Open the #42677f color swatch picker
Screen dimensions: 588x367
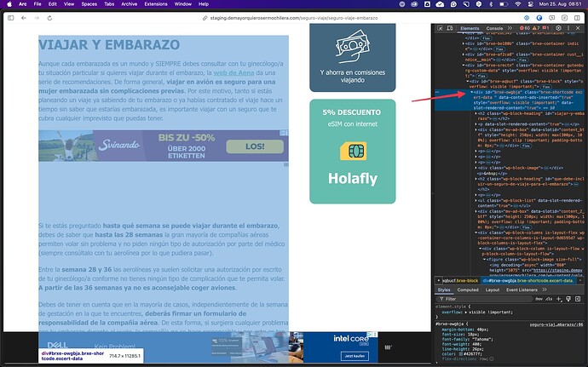[461, 354]
